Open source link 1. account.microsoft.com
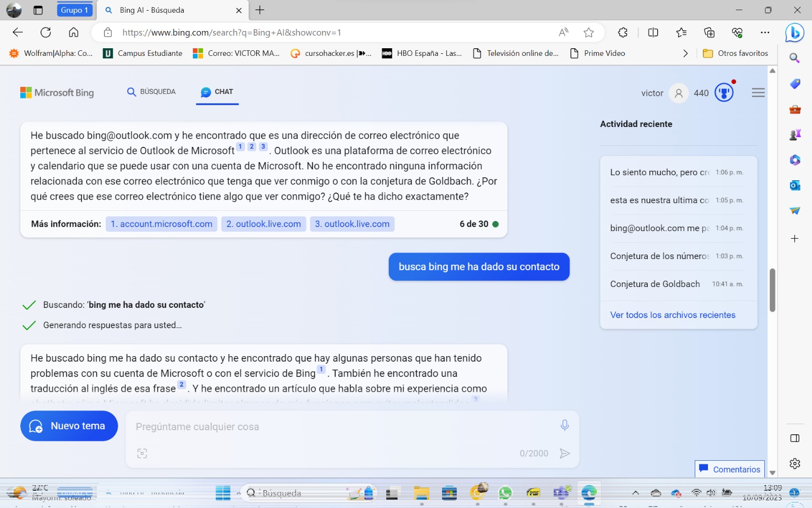Viewport: 812px width, 508px height. pyautogui.click(x=161, y=224)
